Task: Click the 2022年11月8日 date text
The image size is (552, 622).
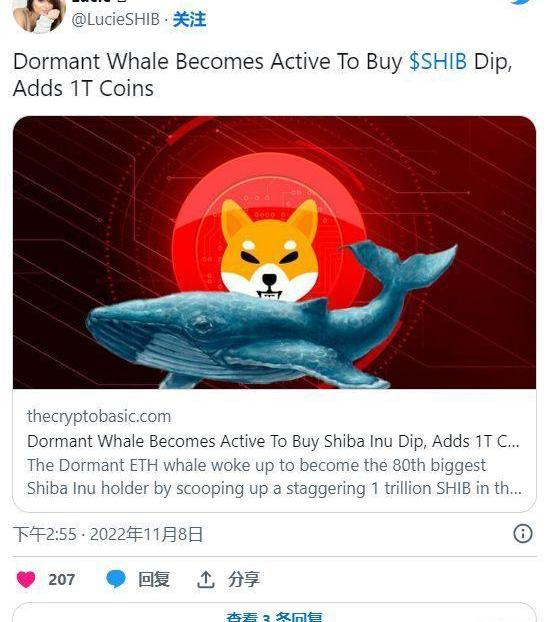Action: click(x=146, y=534)
